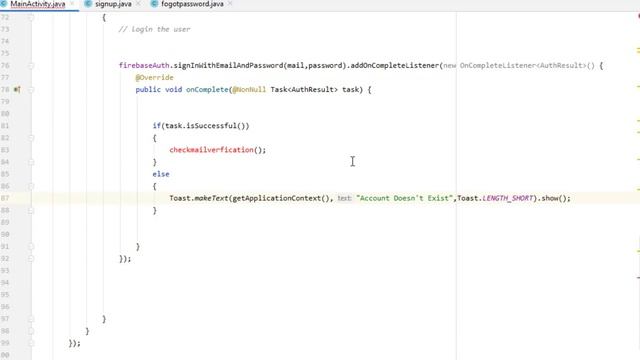Switch to the MainActivity.java tab
This screenshot has width=640, height=360.
coord(38,4)
